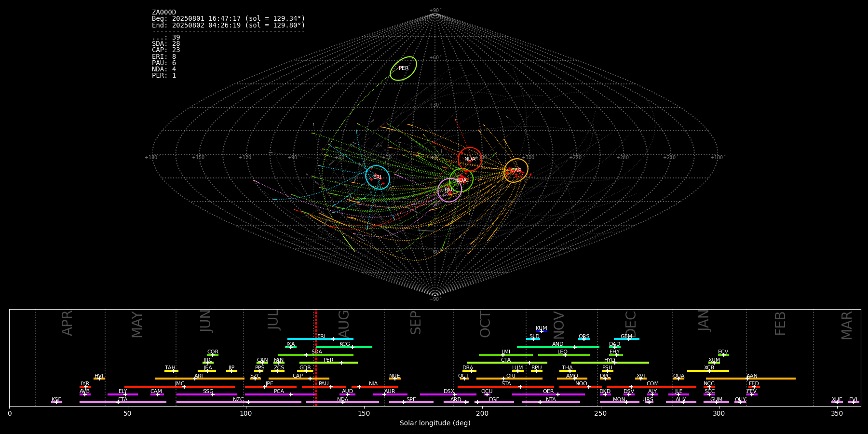Click the ETA shower bar in timeline
This screenshot has height=434, width=868.
[123, 402]
